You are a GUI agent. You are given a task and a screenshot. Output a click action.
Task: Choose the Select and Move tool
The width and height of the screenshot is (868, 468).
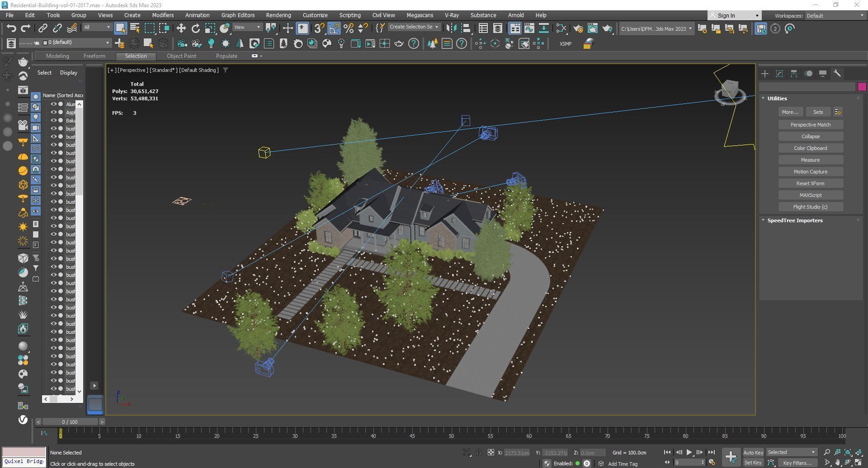(x=181, y=28)
